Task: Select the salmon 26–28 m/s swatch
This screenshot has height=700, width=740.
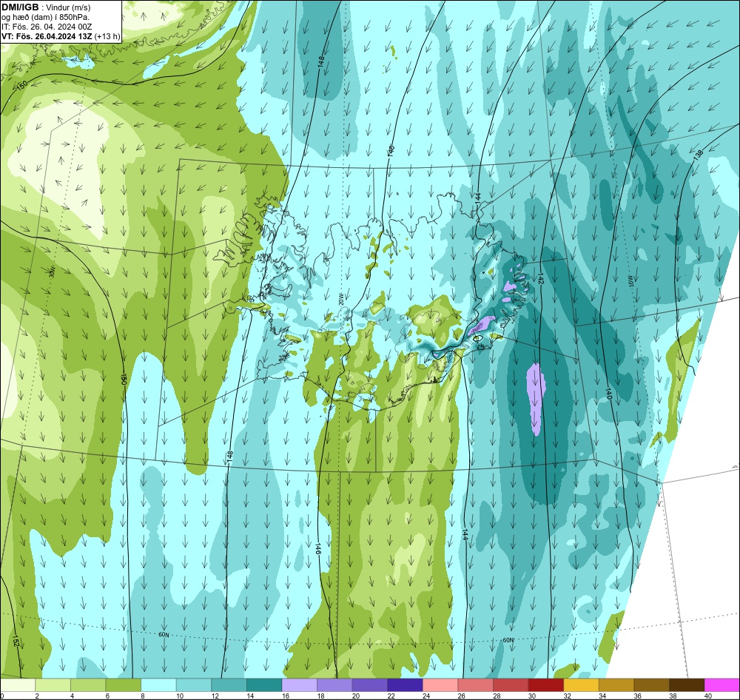Action: (x=475, y=685)
